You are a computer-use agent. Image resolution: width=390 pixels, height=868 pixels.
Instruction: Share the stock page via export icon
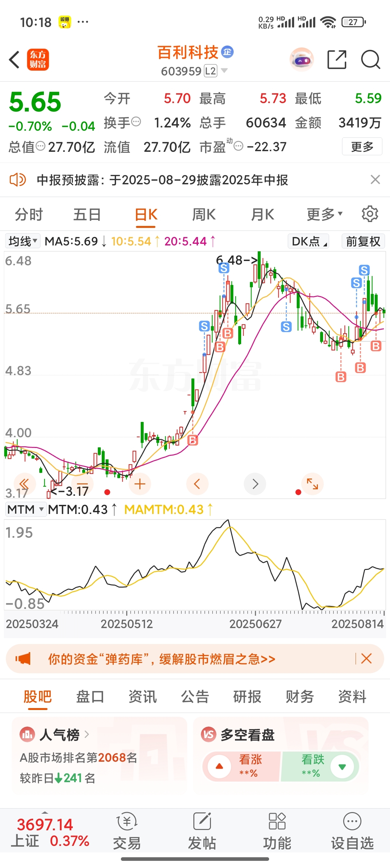point(337,59)
